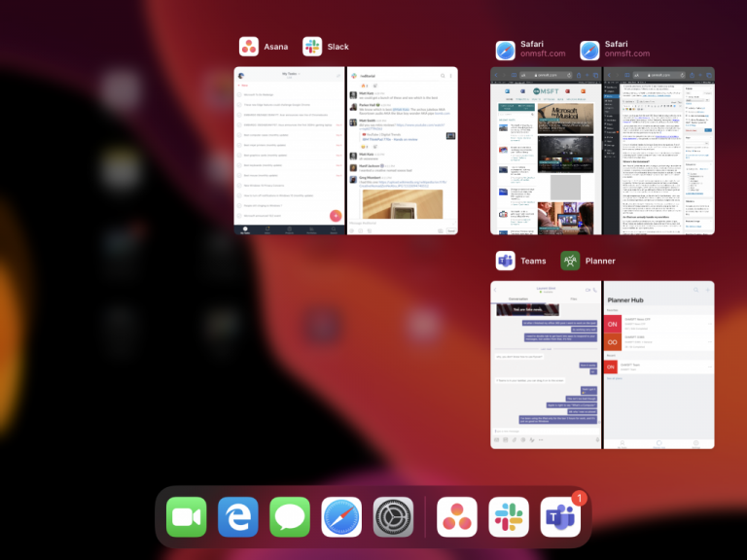The height and width of the screenshot is (560, 747).
Task: Open Asana from the dock's recent apps
Action: pos(457,516)
